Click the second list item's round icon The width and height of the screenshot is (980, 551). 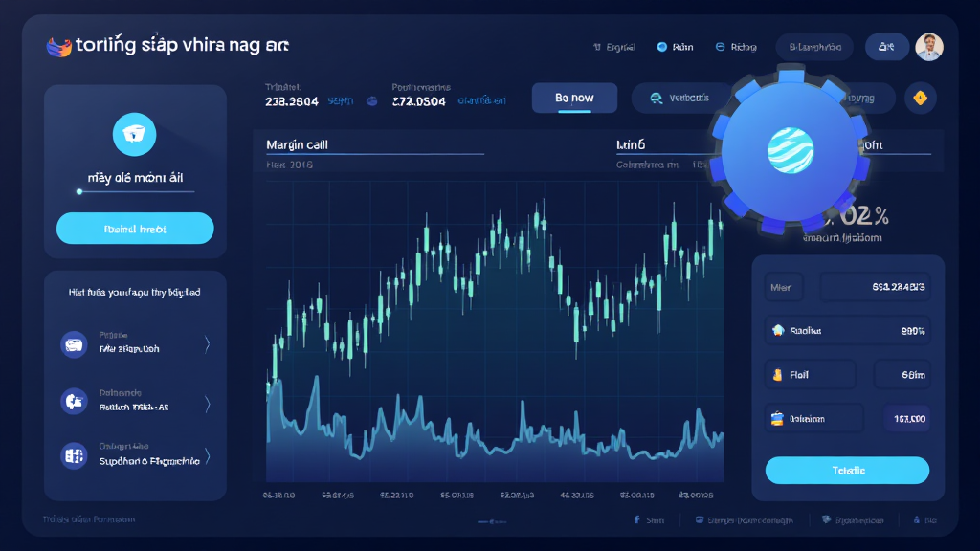(x=74, y=401)
